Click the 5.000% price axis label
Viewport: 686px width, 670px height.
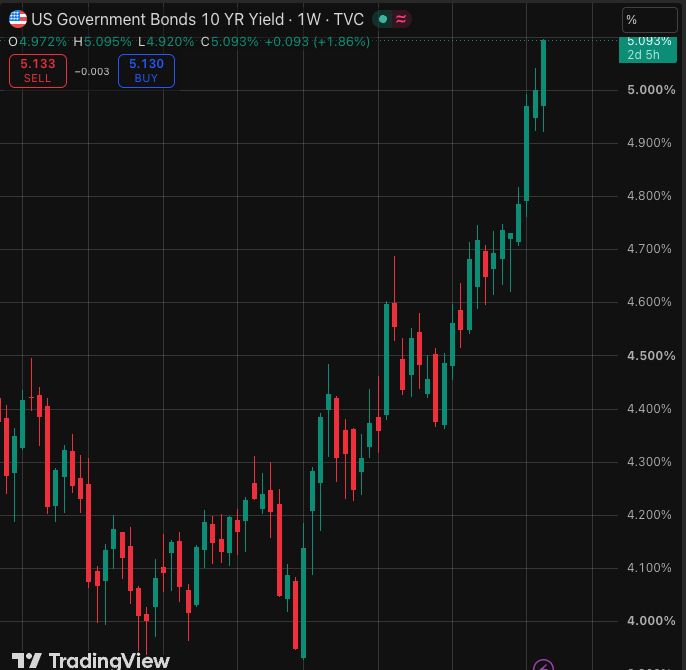tap(651, 90)
